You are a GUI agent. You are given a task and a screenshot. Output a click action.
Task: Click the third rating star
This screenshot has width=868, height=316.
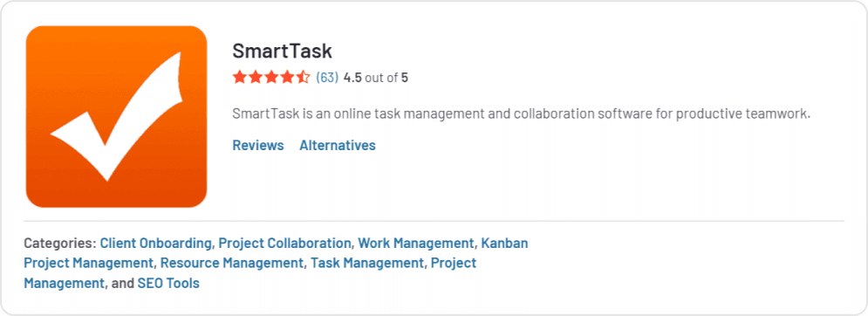click(271, 77)
